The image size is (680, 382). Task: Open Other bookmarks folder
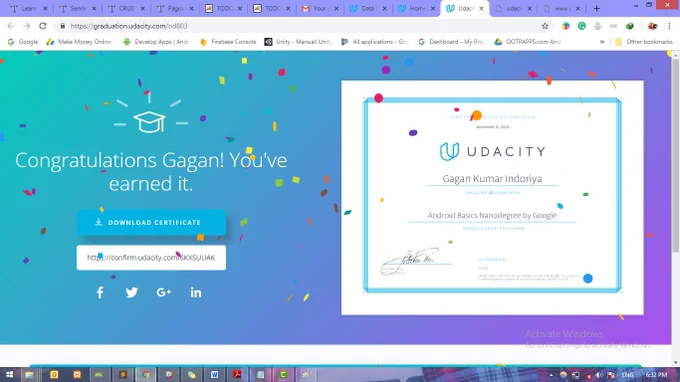(644, 42)
